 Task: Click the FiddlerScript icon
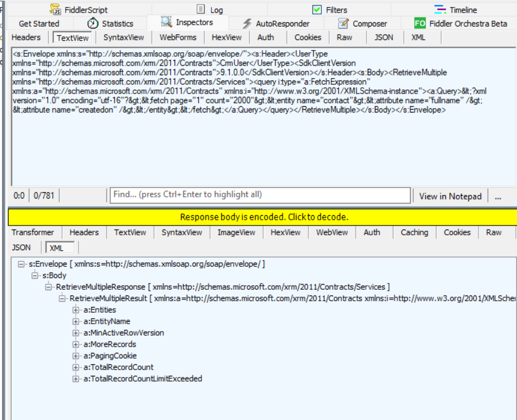coord(55,10)
